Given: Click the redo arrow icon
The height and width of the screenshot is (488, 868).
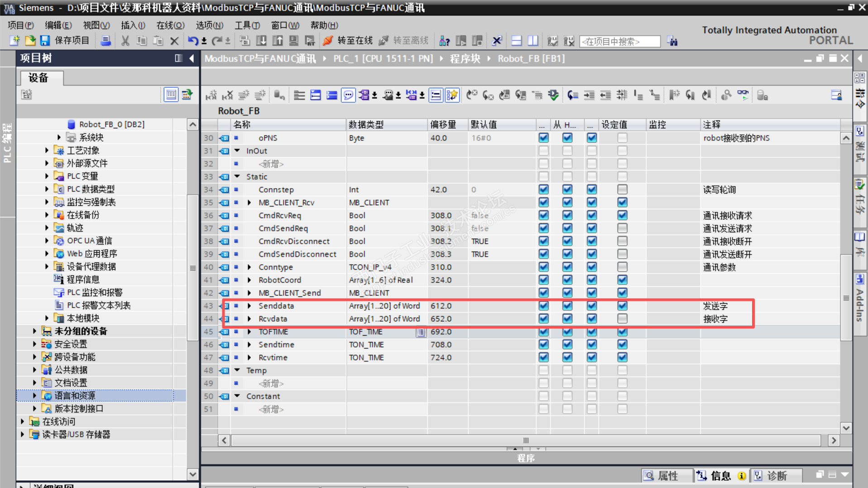Looking at the screenshot, I should (217, 41).
